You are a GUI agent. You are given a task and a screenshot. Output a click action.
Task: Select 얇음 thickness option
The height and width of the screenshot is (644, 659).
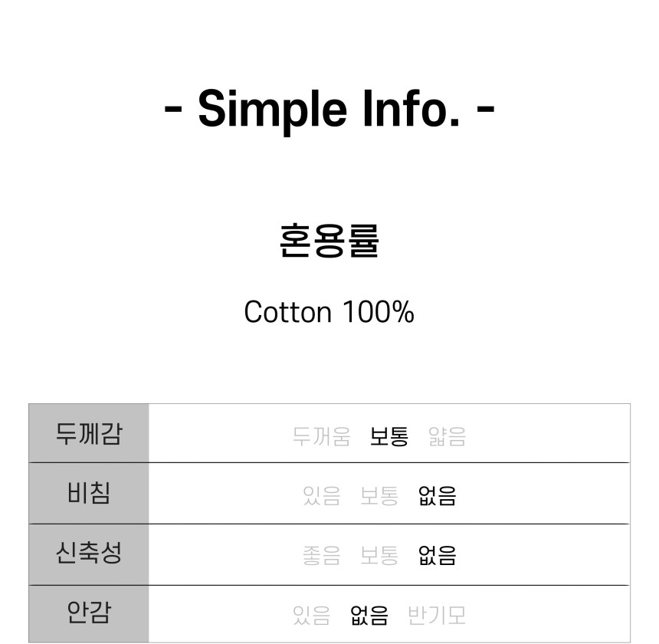click(x=448, y=436)
